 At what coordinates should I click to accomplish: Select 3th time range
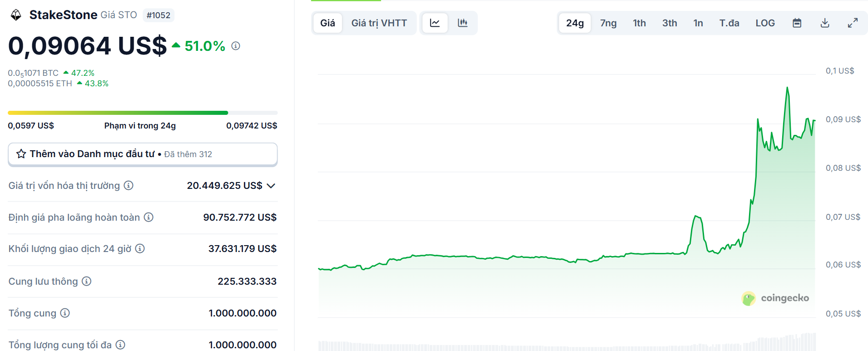[670, 23]
